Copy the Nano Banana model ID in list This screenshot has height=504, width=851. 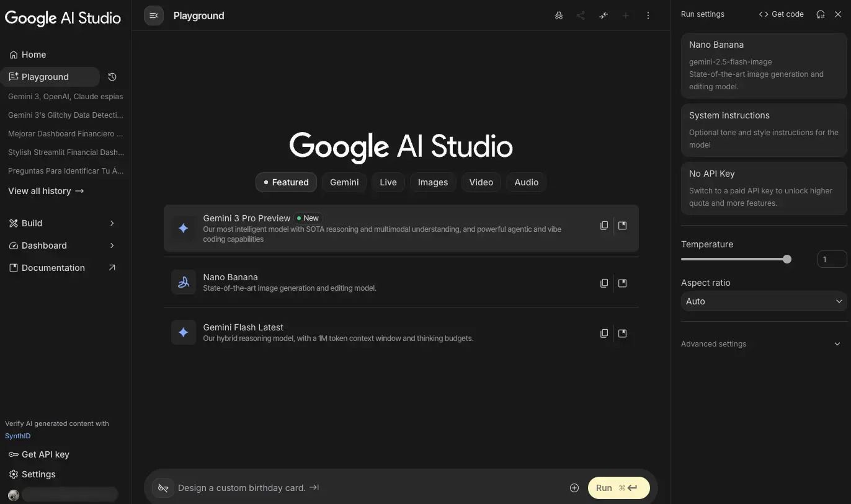[604, 283]
